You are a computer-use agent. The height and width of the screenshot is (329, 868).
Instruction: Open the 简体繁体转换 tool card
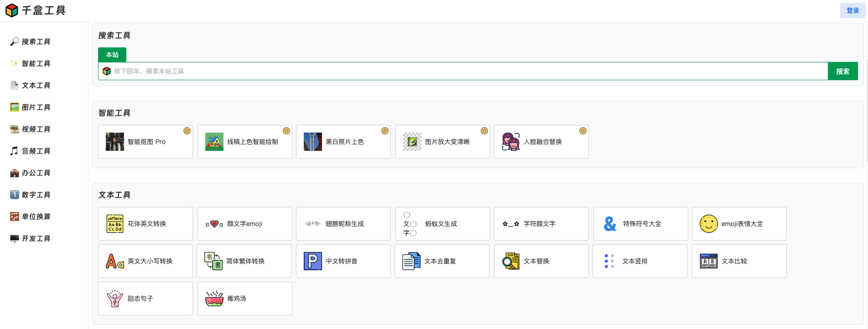pos(244,261)
